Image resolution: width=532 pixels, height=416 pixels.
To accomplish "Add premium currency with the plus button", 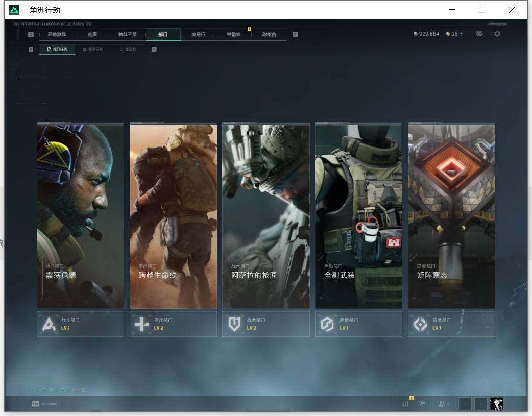I will point(462,34).
